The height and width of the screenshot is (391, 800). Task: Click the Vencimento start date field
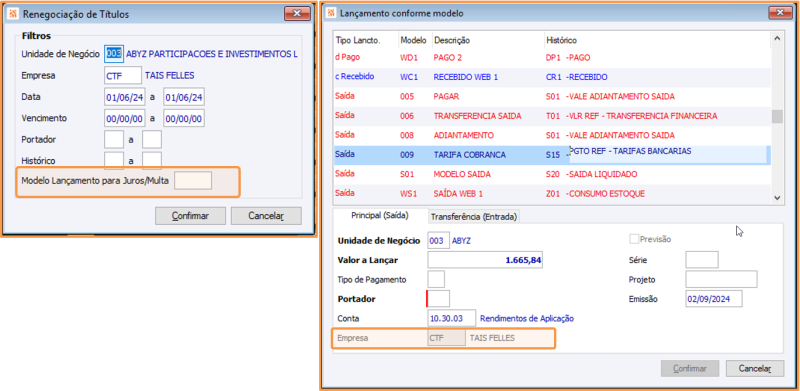click(124, 118)
